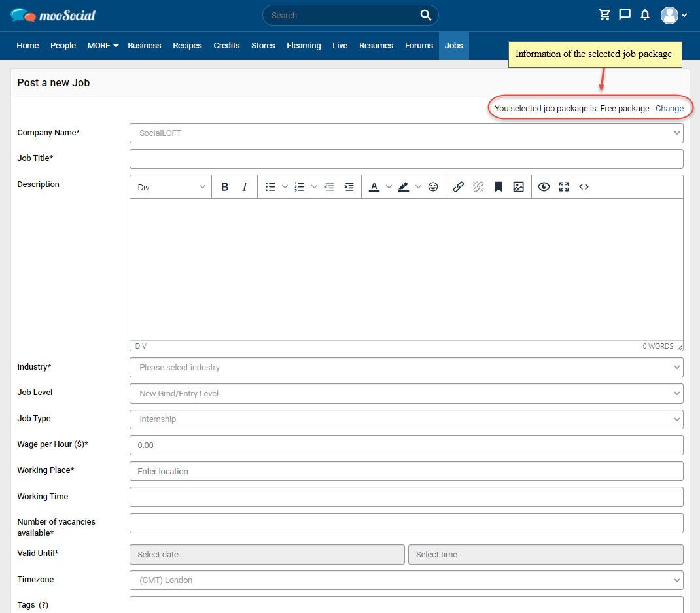Image resolution: width=700 pixels, height=613 pixels.
Task: Select an industry from the dropdown
Action: pyautogui.click(x=406, y=368)
